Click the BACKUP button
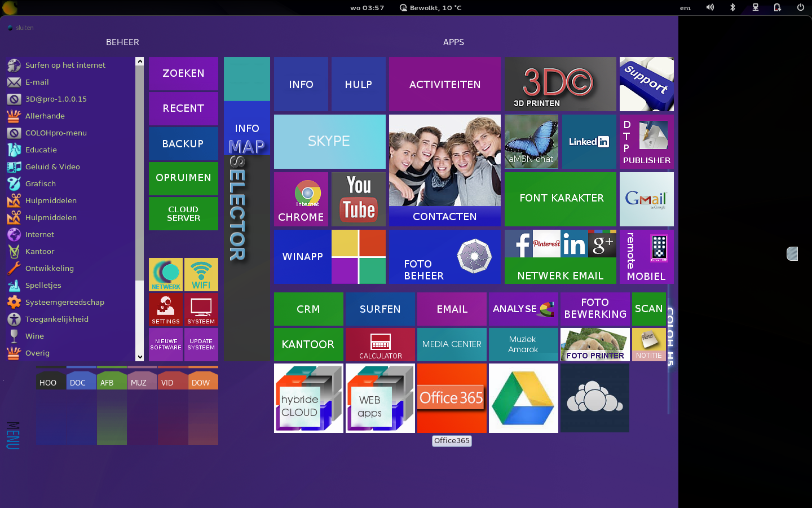The height and width of the screenshot is (508, 812). [183, 143]
